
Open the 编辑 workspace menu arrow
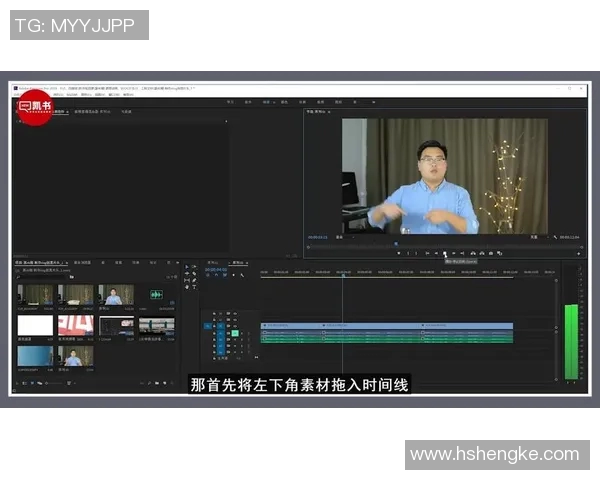[274, 102]
